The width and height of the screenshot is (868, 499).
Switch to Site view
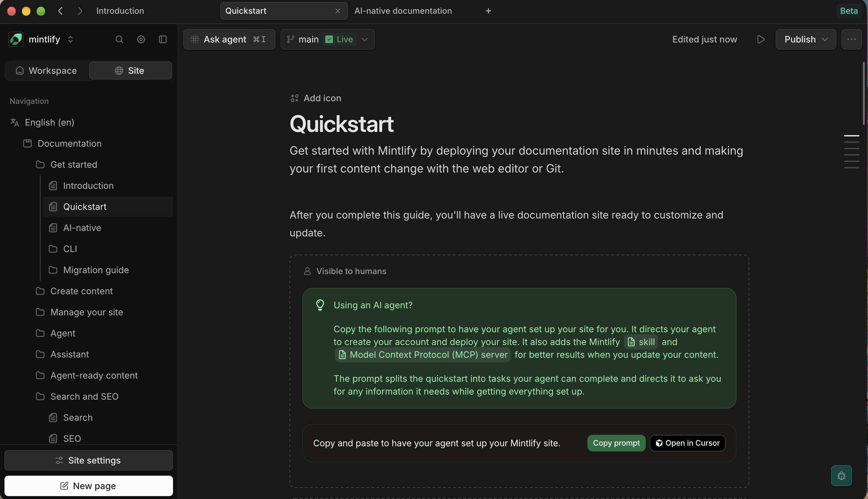click(x=130, y=71)
